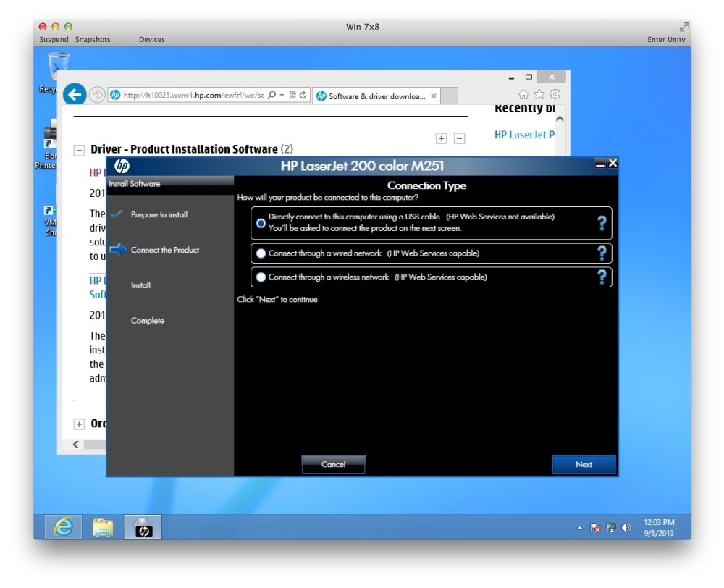The width and height of the screenshot is (724, 588).
Task: Show hidden tray icons arrow
Action: [579, 527]
